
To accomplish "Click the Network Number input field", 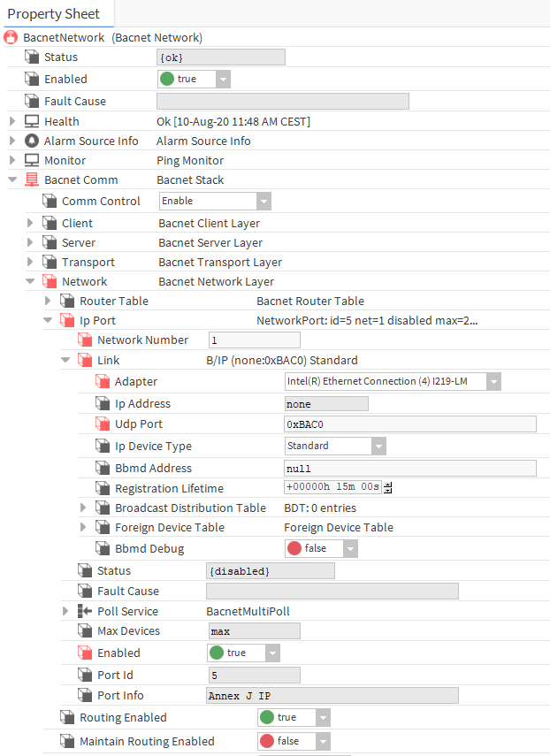I will [x=254, y=340].
